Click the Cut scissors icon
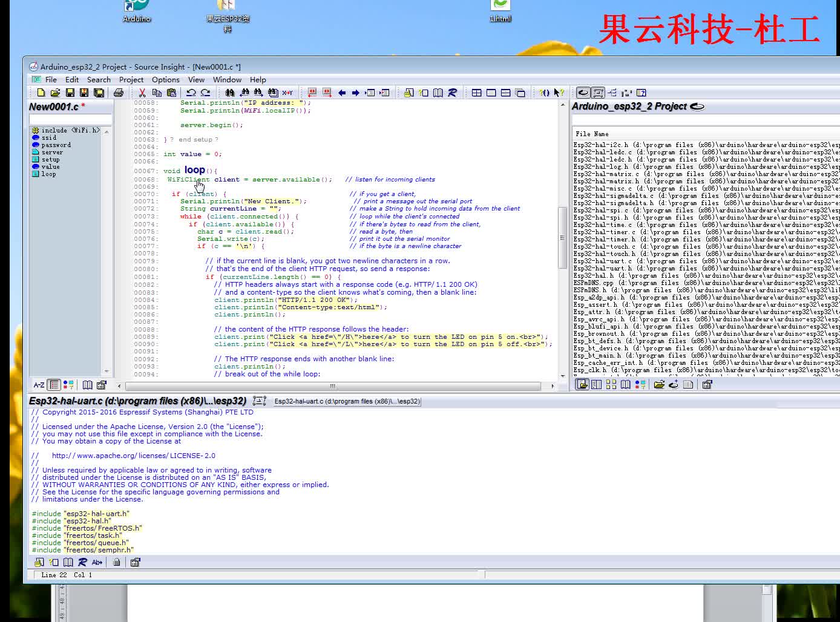Viewport: 840px width, 622px height. click(x=142, y=93)
